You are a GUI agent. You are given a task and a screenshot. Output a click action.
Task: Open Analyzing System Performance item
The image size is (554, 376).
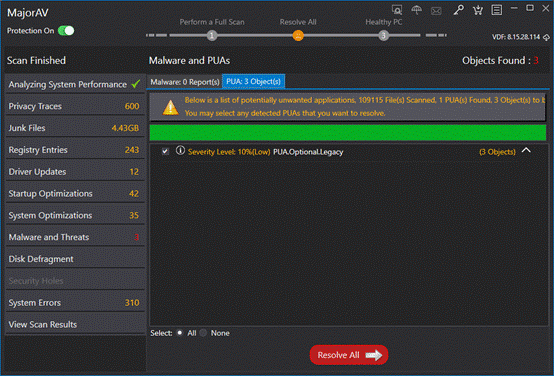click(x=75, y=84)
